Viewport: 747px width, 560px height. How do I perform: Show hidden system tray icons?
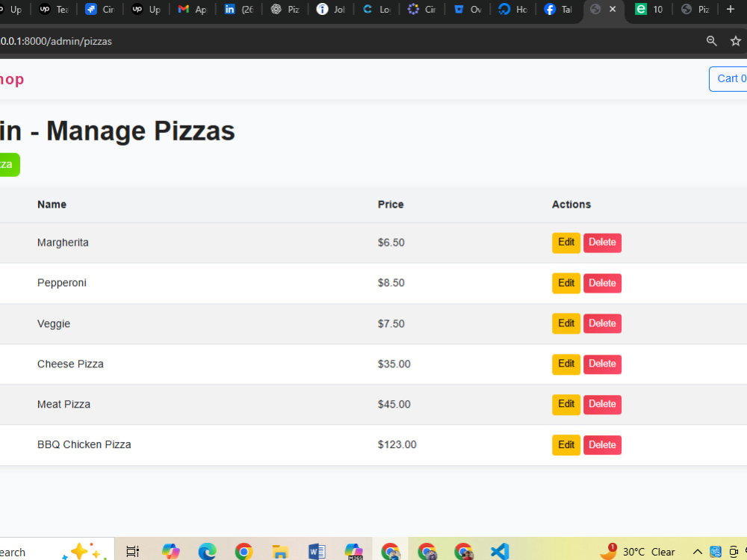click(698, 552)
